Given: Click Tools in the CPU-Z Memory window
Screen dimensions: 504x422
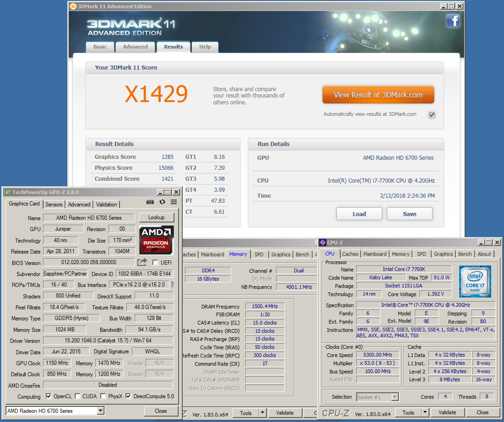Looking at the screenshot, I should pos(245,413).
